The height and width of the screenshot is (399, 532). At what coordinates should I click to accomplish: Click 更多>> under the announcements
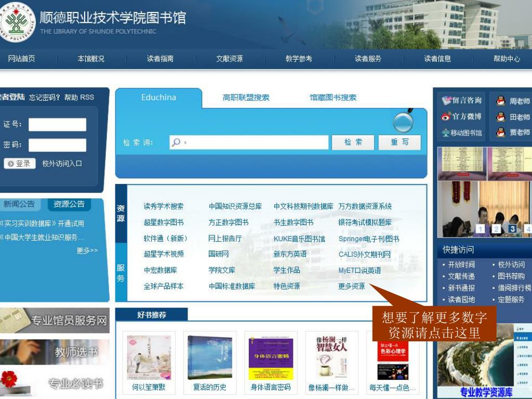click(x=87, y=250)
